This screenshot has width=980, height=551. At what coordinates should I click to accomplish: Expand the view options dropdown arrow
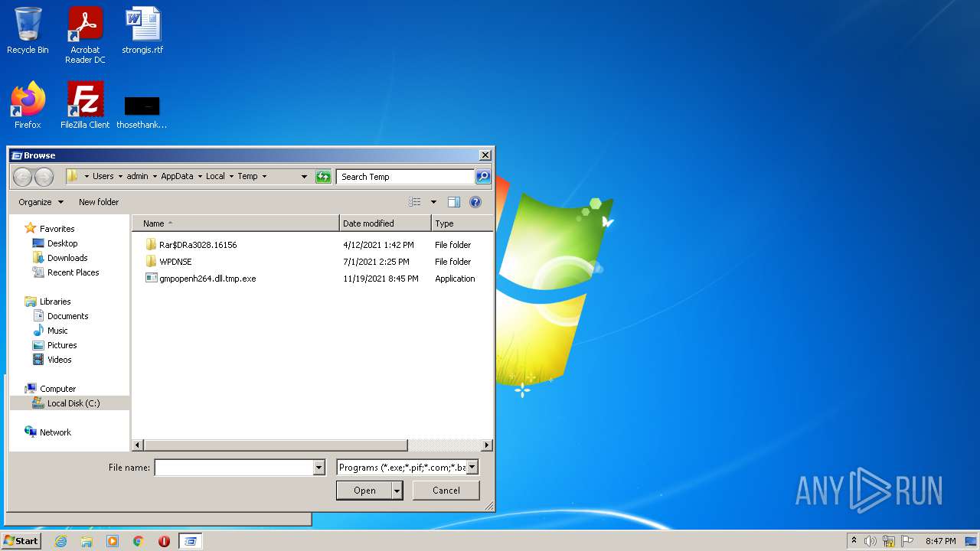tap(433, 202)
